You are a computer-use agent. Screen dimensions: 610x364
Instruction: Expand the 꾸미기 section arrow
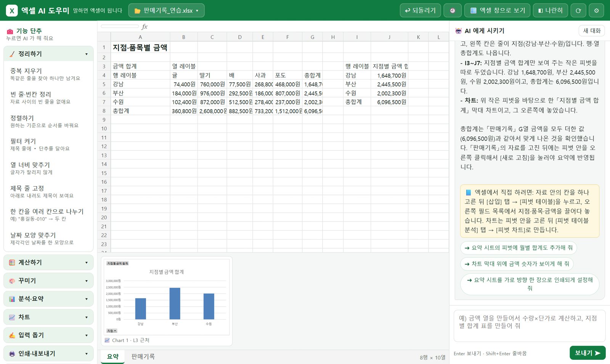pos(87,281)
